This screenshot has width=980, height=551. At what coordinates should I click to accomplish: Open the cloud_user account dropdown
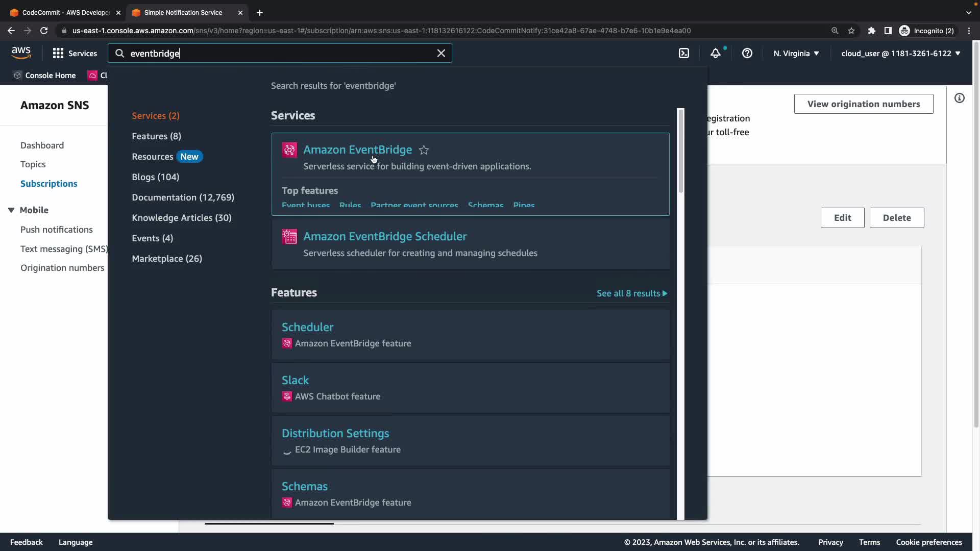[x=900, y=53]
